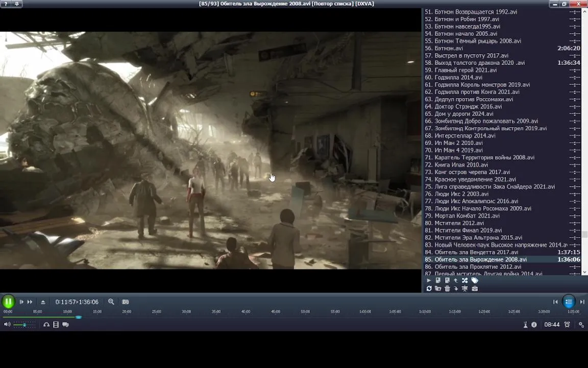Screen dimensions: 588x368
Task: Open the alarm clock scheduler icon
Action: tap(567, 325)
